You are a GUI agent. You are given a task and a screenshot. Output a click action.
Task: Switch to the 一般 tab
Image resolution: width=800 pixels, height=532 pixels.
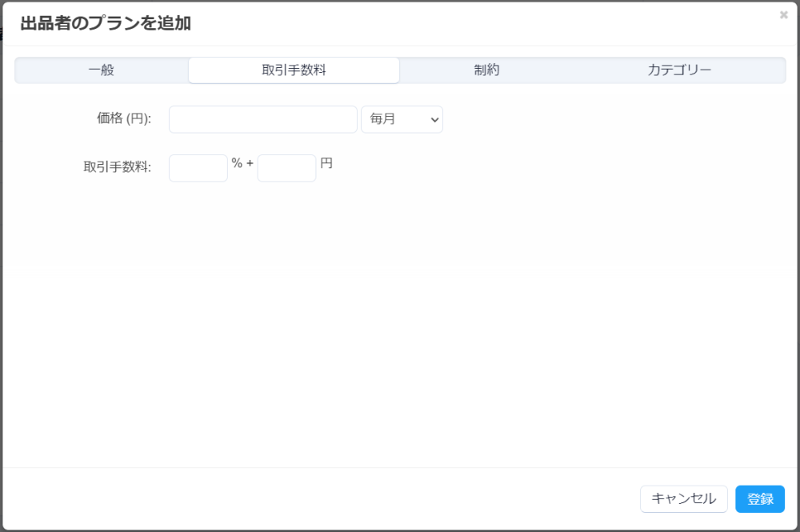(x=102, y=70)
